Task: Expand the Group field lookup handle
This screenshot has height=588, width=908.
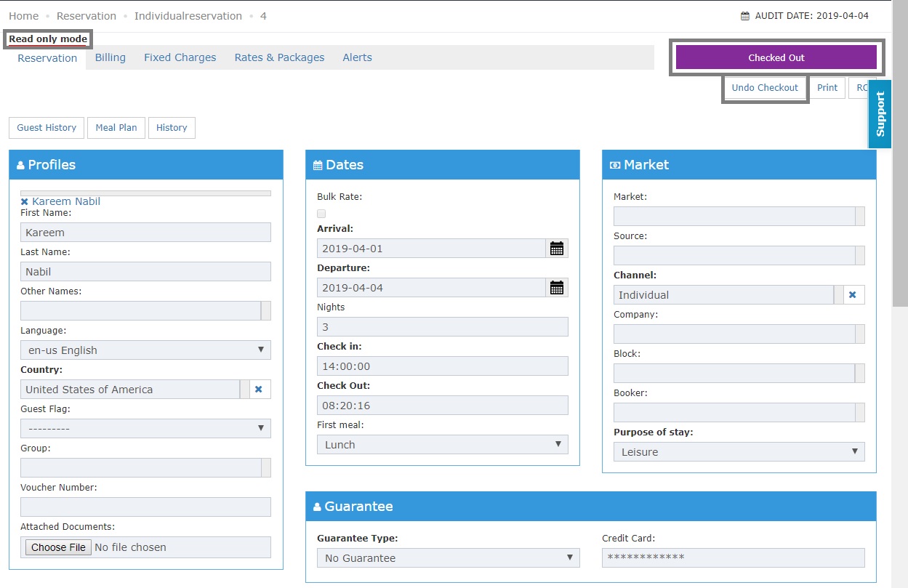Action: click(x=266, y=468)
